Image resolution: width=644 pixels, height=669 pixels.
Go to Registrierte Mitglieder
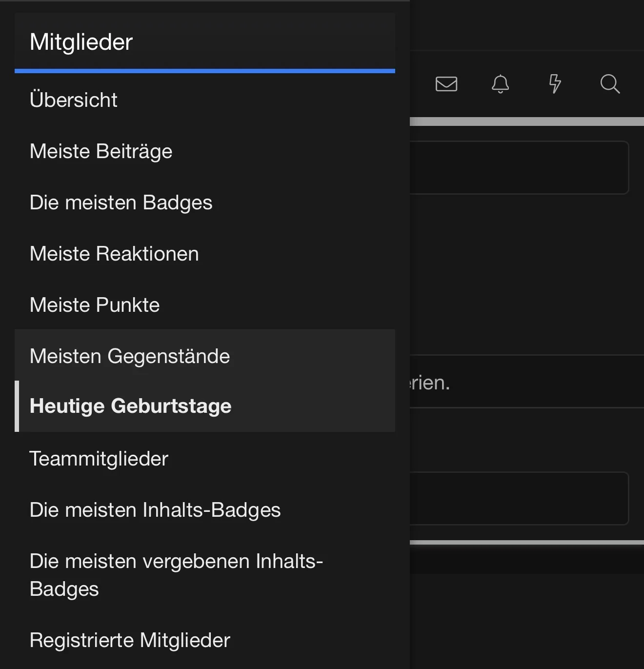coord(205,640)
